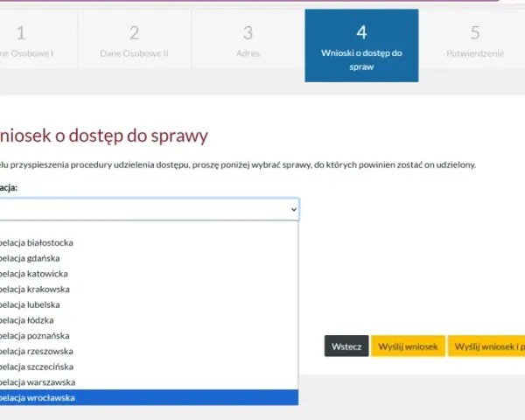Choose apelacja gdańska option
Screen dimensions: 525x420
149,258
